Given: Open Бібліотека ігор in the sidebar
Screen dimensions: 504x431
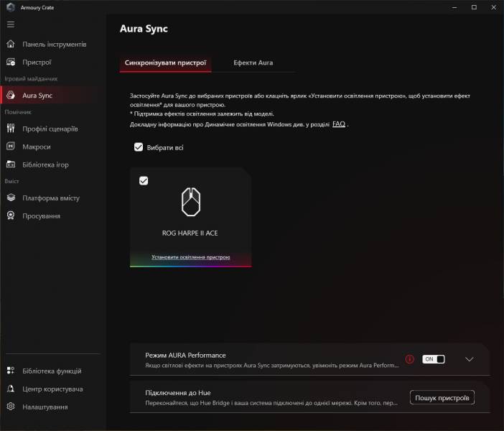Looking at the screenshot, I should pos(46,164).
